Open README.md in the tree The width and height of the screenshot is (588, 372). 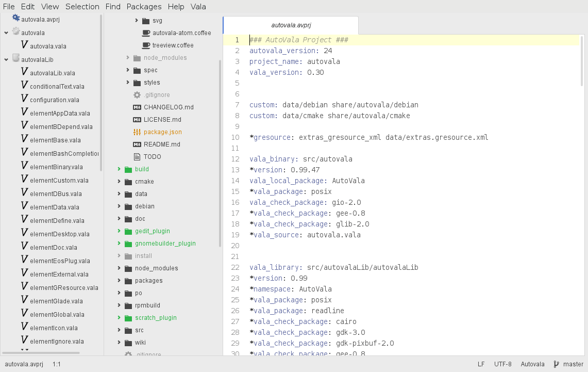coord(162,144)
